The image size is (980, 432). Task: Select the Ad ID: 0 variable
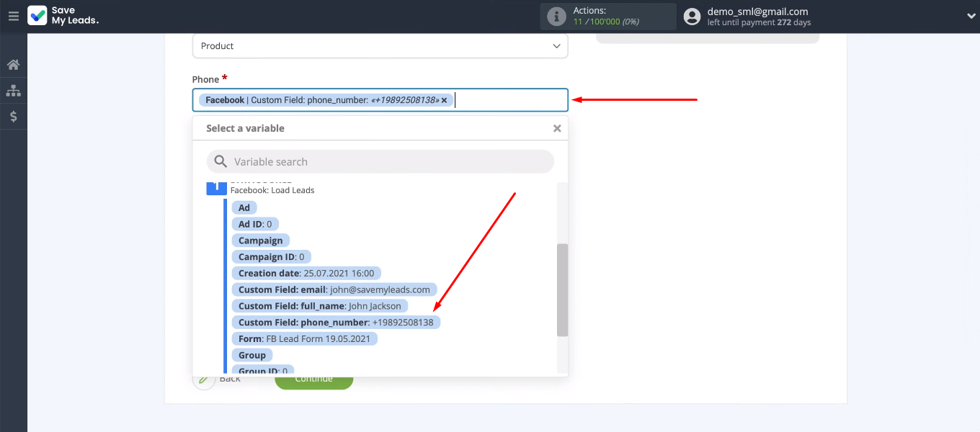(x=255, y=224)
